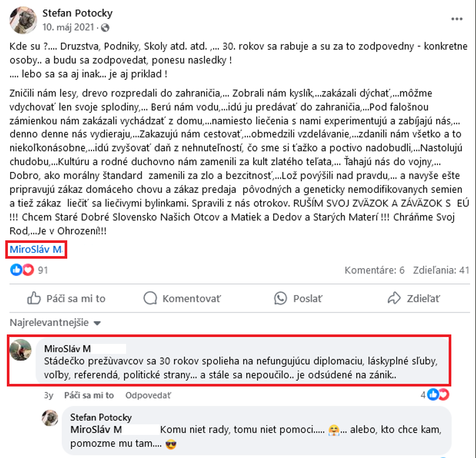Click the WhatsApp Poslať icon
The height and width of the screenshot is (458, 476).
click(x=281, y=298)
